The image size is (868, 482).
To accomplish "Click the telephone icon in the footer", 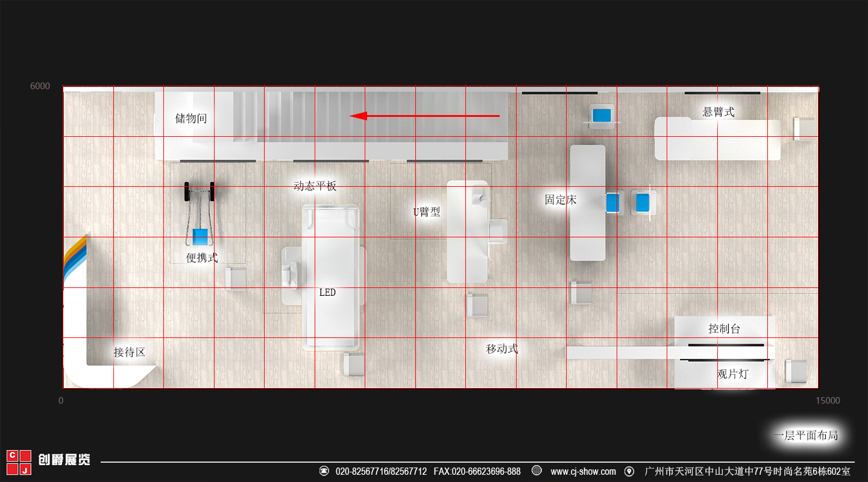I will pyautogui.click(x=324, y=471).
